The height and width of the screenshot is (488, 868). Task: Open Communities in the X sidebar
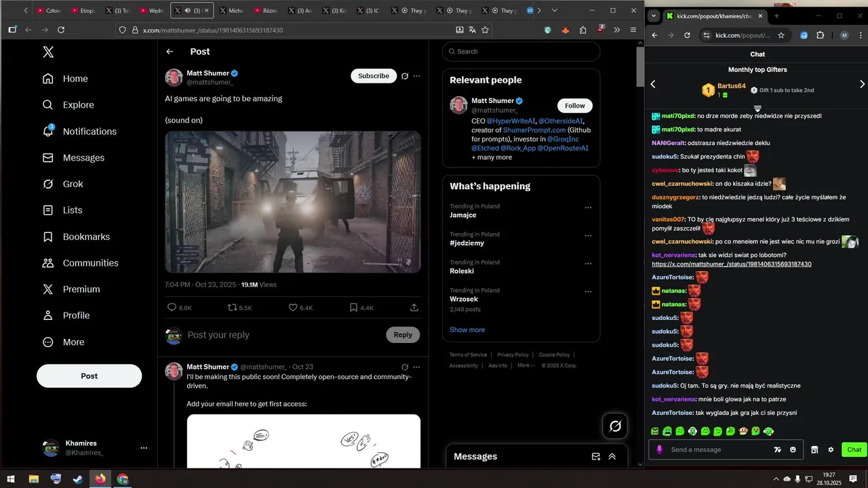coord(80,263)
